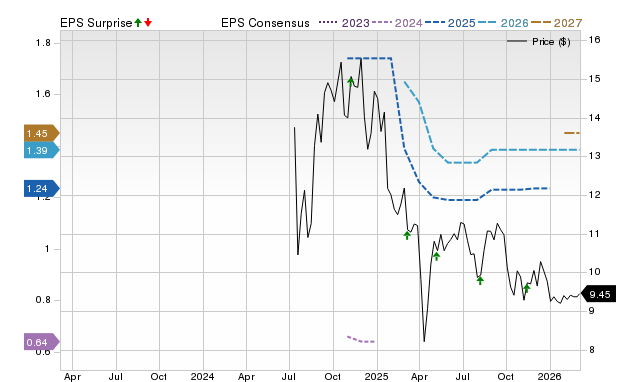Click the short brown 2027 consensus dash line
Screen dimensions: 640x382
tap(571, 133)
